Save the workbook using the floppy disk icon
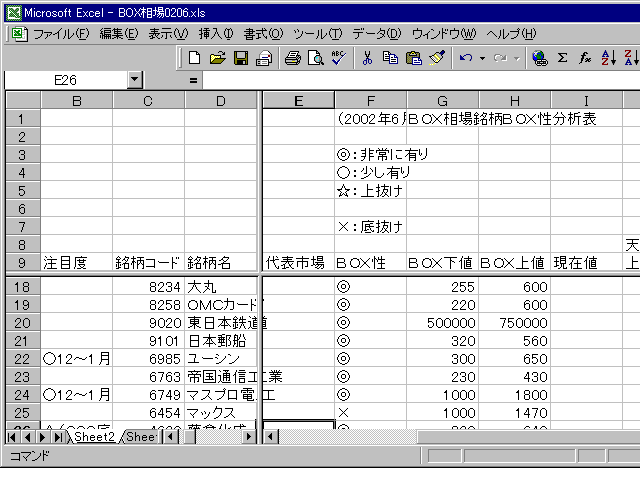Viewport: 640px width, 480px height. [241, 58]
